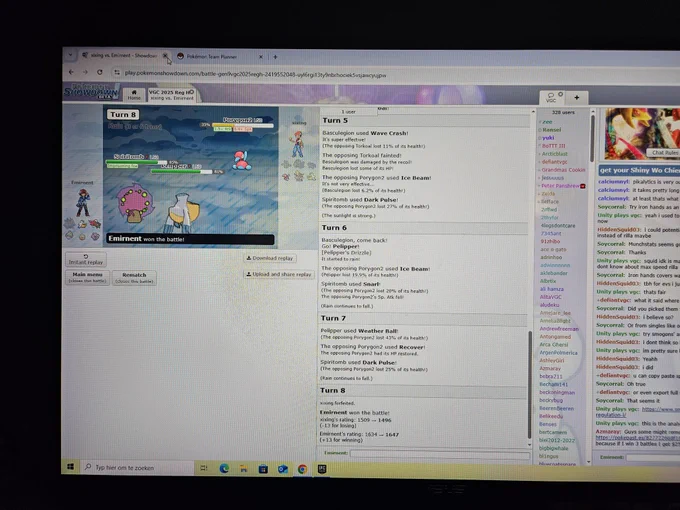Open user adrinhoo in the user list
The width and height of the screenshot is (680, 510).
click(551, 257)
